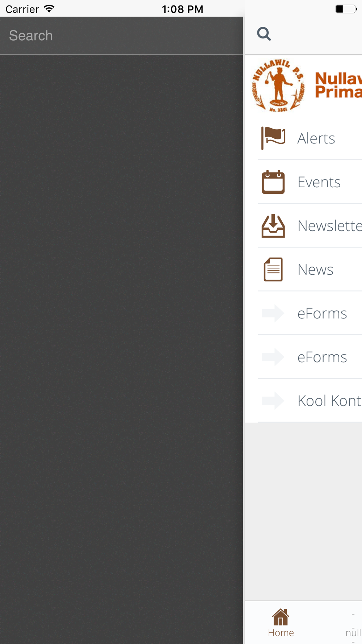362x644 pixels.
Task: Select the Newsletter download tray icon
Action: coord(273,226)
